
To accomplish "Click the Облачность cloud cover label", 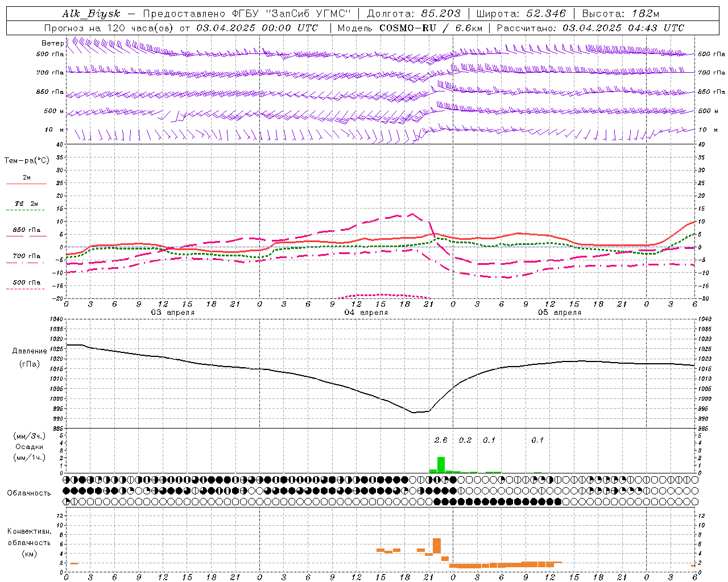I will 29,493.
